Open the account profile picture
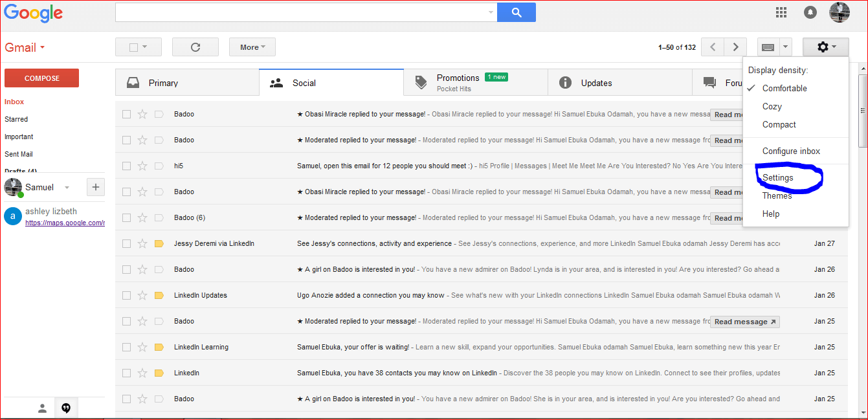The width and height of the screenshot is (868, 420). (840, 12)
